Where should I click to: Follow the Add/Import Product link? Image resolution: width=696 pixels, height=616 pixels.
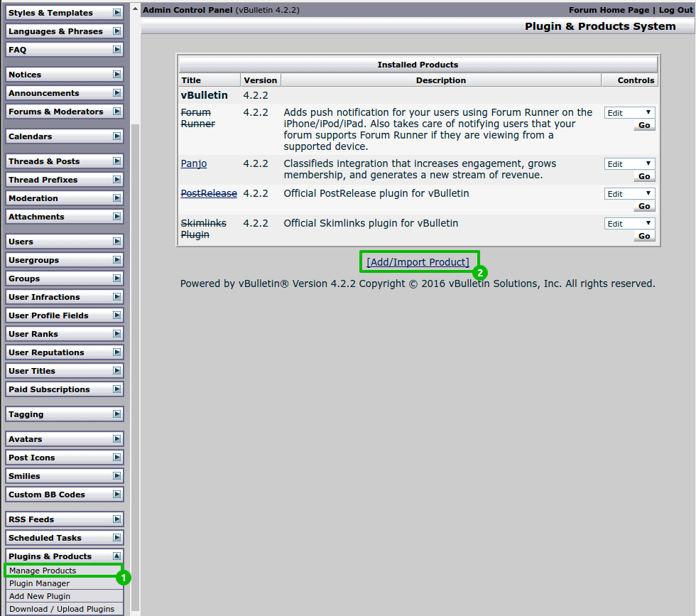point(418,262)
